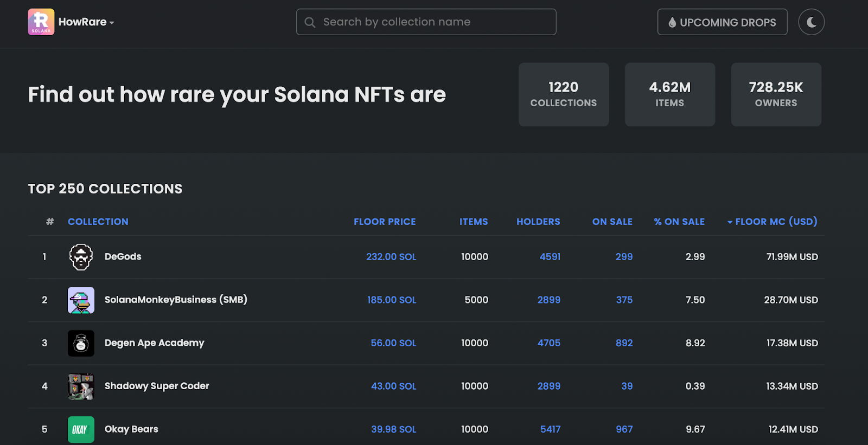Sort table by On Sale column
This screenshot has width=868, height=445.
(612, 222)
